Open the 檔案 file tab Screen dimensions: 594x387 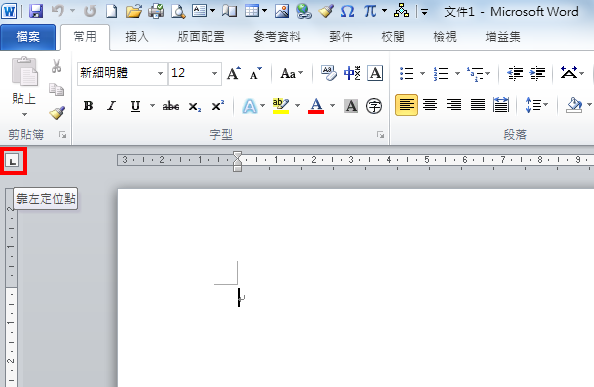[x=28, y=37]
